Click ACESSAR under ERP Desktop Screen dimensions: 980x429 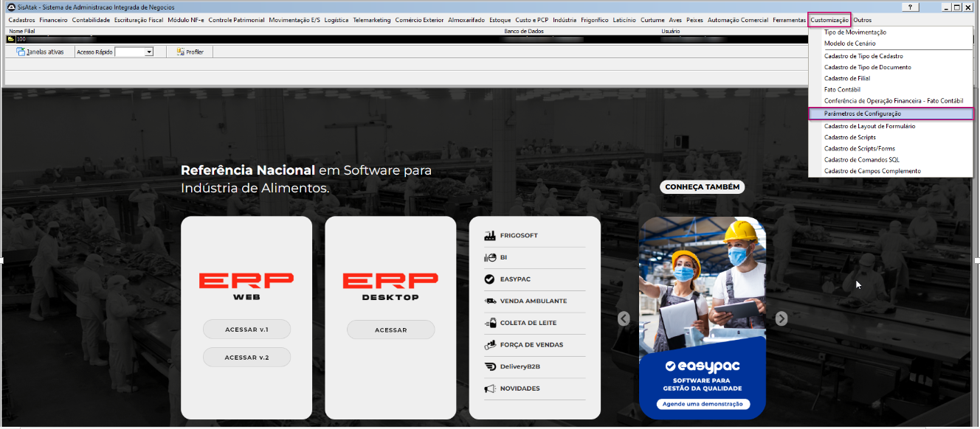[x=390, y=329]
